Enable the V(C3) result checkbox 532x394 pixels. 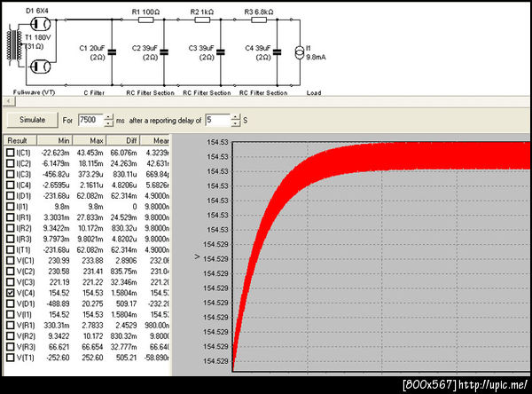point(11,282)
